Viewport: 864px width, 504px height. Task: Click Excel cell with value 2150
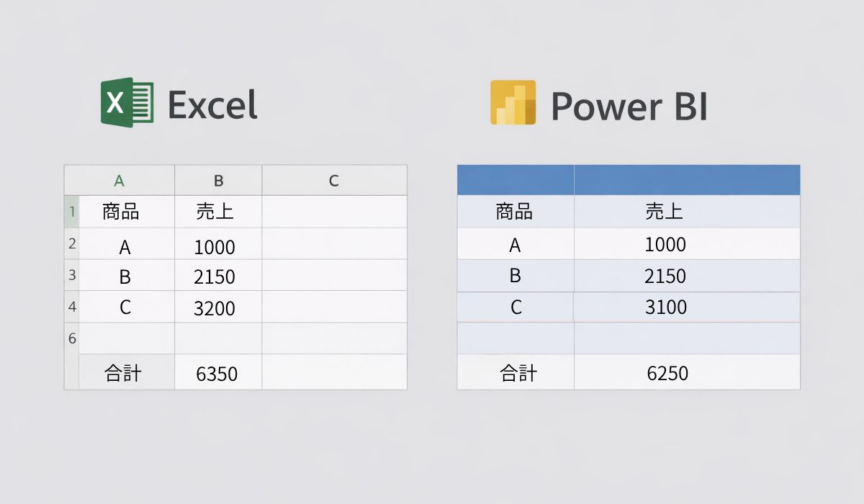(x=218, y=275)
